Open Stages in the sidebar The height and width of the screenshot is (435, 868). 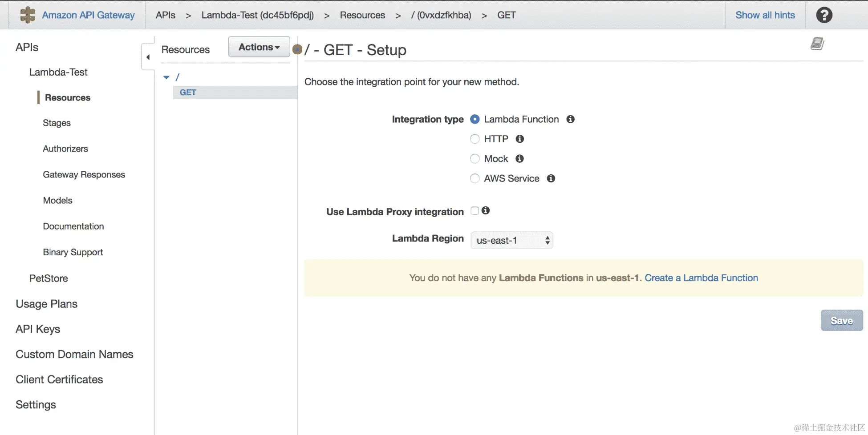click(x=57, y=123)
